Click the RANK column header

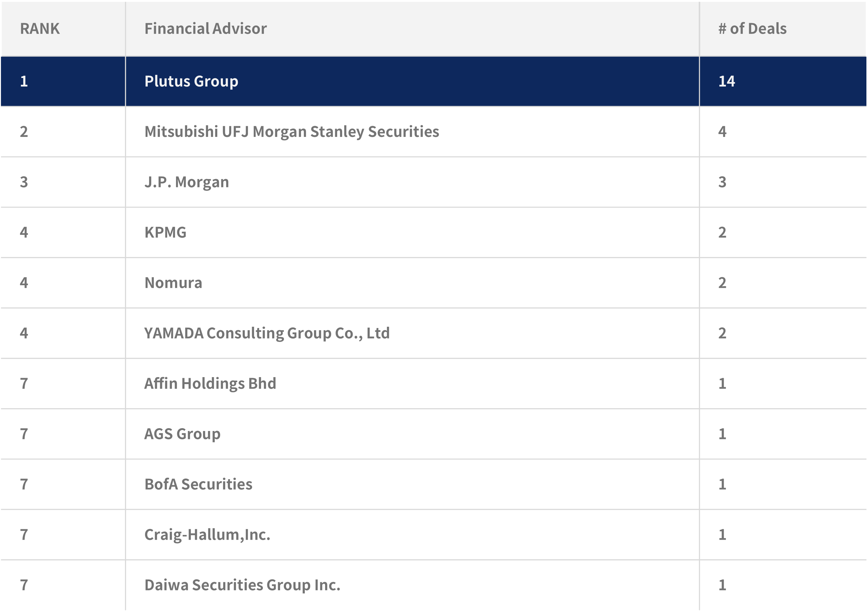[x=40, y=29]
